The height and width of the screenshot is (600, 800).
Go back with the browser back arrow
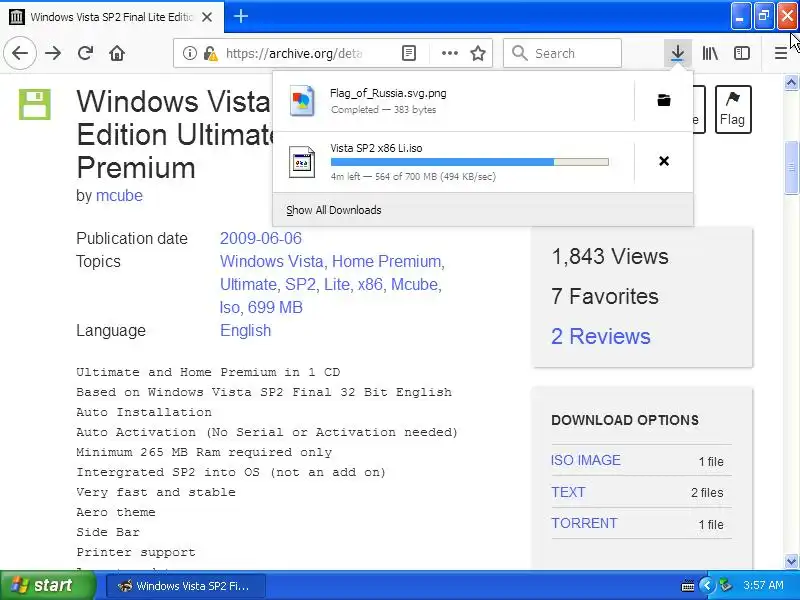pos(20,53)
